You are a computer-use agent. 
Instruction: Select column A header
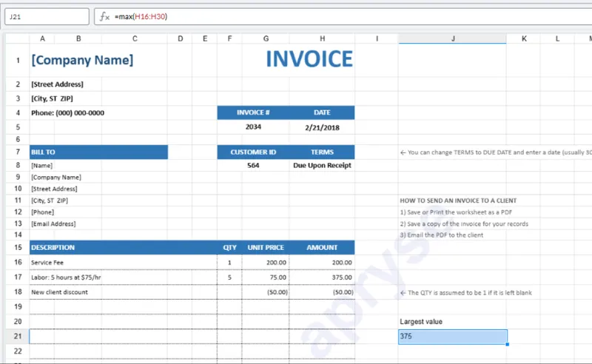(x=42, y=38)
